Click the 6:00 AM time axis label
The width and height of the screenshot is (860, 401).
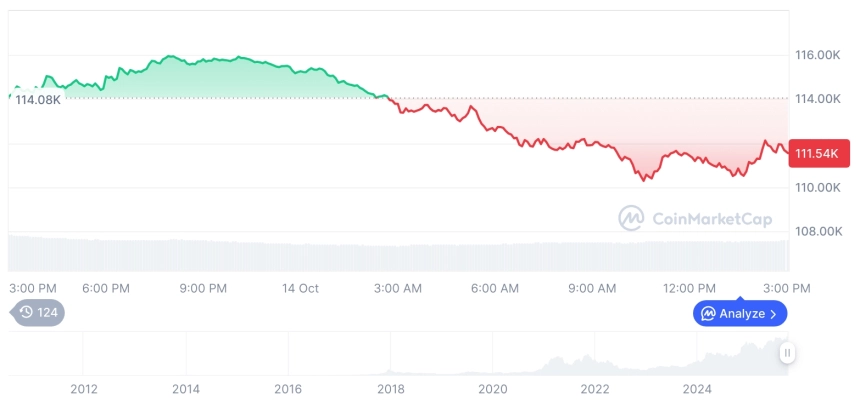coord(495,288)
